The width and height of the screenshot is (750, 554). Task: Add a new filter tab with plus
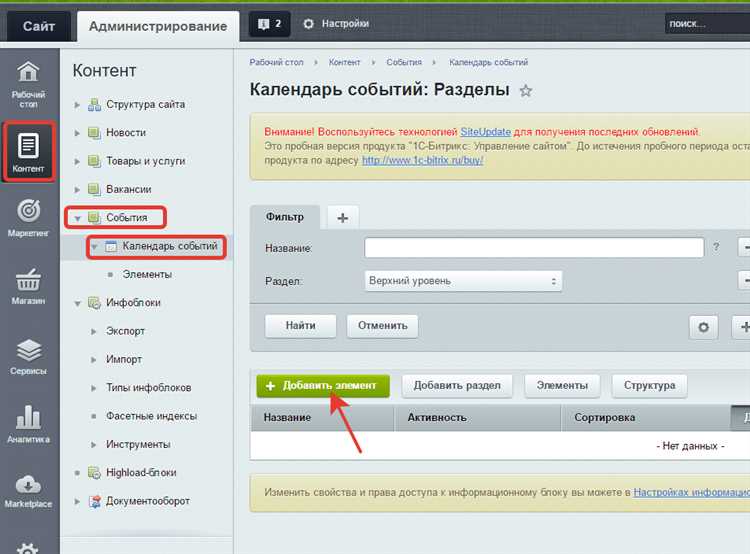coord(343,218)
